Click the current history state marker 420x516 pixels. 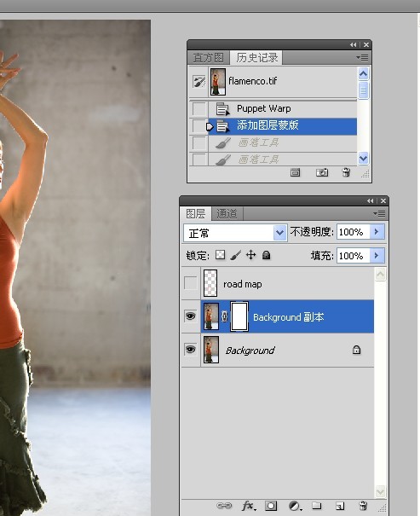pyautogui.click(x=210, y=126)
